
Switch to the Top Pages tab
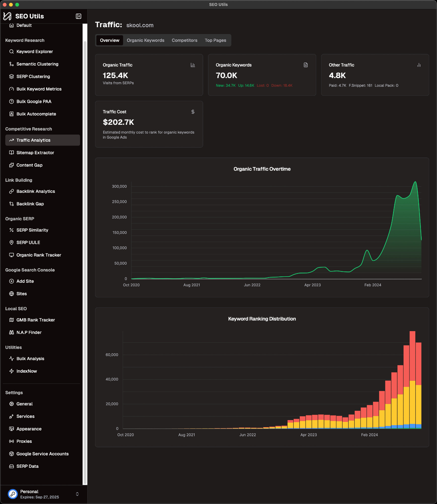tap(215, 40)
